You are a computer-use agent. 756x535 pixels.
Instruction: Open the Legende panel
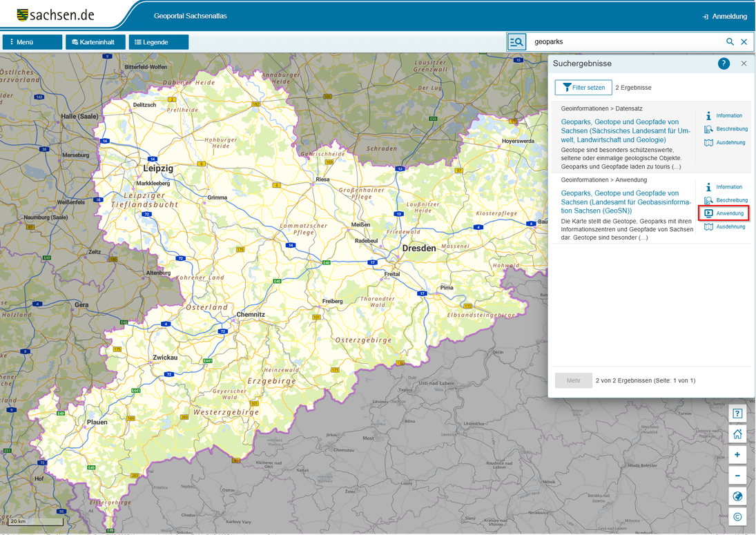point(158,41)
